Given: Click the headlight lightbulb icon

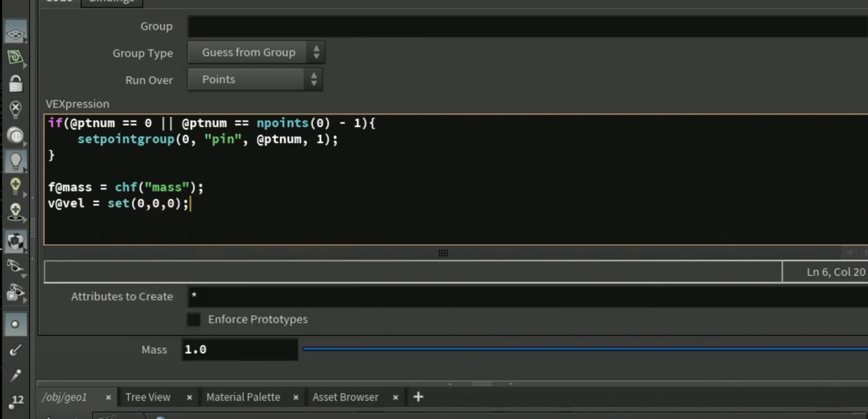Looking at the screenshot, I should pos(16,161).
